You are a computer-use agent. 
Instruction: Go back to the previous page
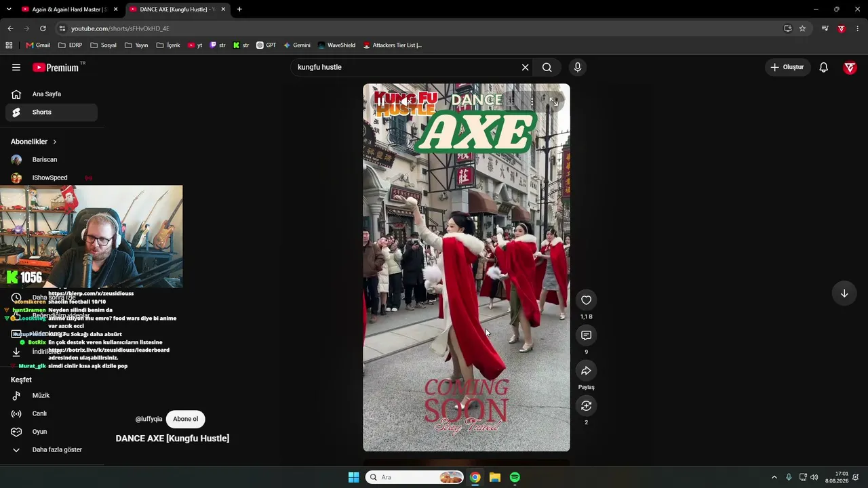[x=10, y=28]
